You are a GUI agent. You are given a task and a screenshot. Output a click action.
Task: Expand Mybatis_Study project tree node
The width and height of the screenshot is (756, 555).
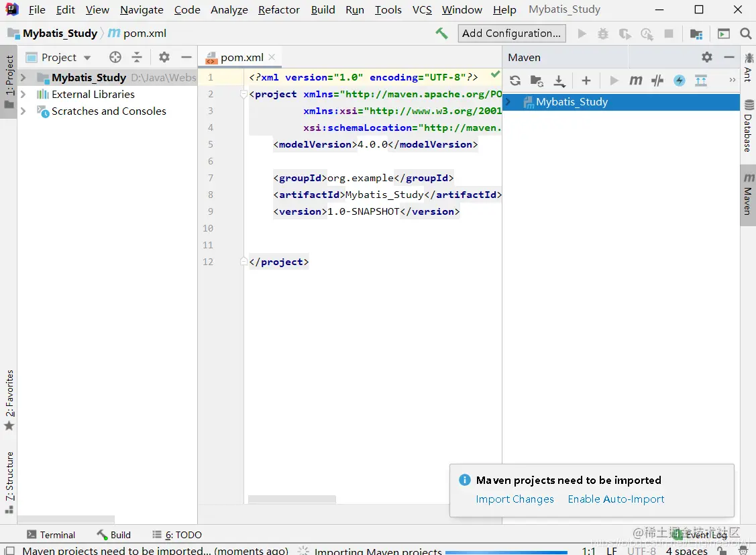pos(23,77)
